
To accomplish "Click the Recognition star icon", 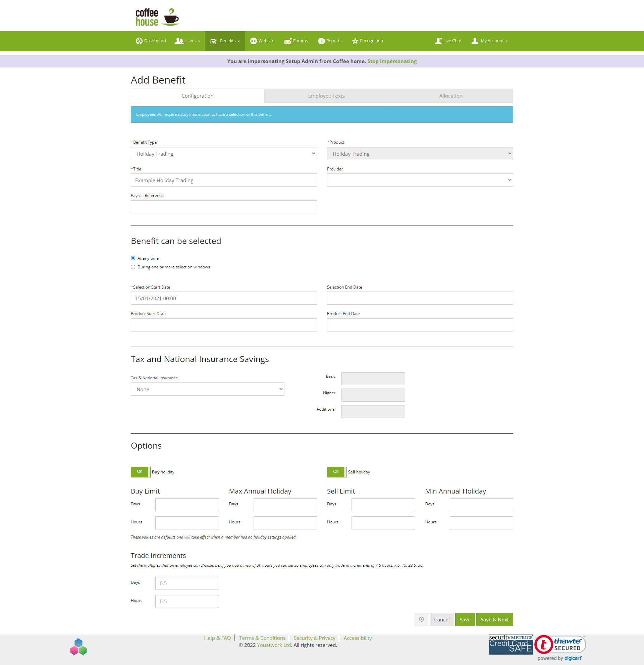I will tap(355, 41).
